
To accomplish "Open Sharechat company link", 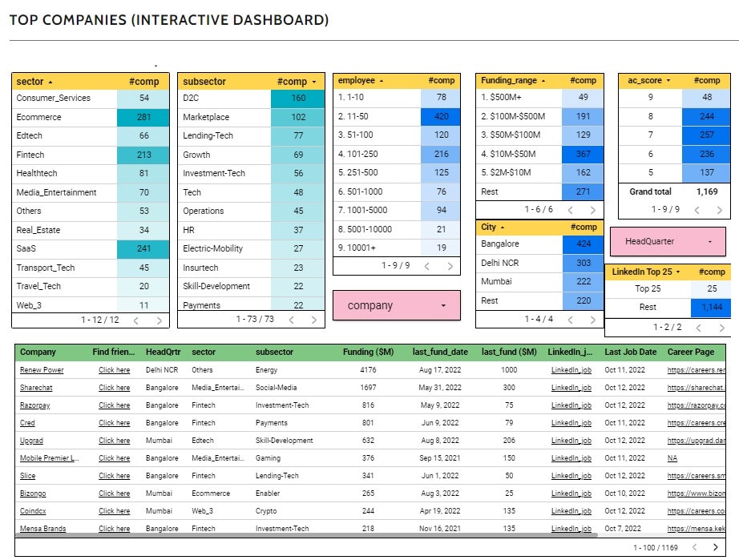I will tap(36, 388).
